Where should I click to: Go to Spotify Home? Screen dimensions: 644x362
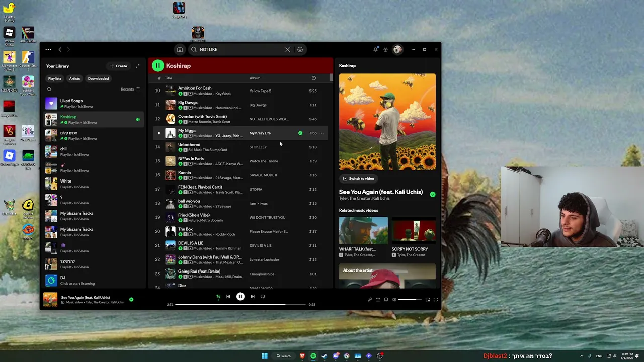pyautogui.click(x=180, y=49)
